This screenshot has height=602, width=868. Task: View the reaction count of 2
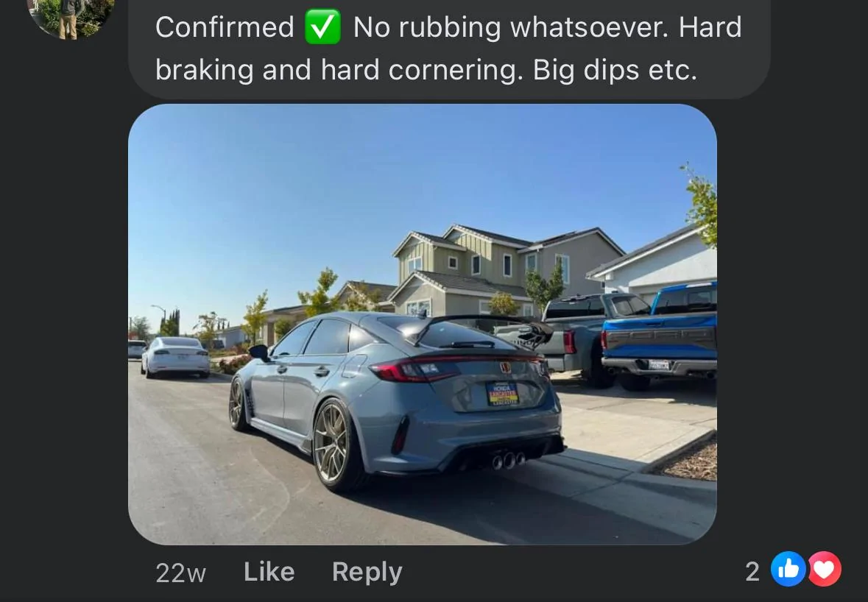[x=752, y=572]
